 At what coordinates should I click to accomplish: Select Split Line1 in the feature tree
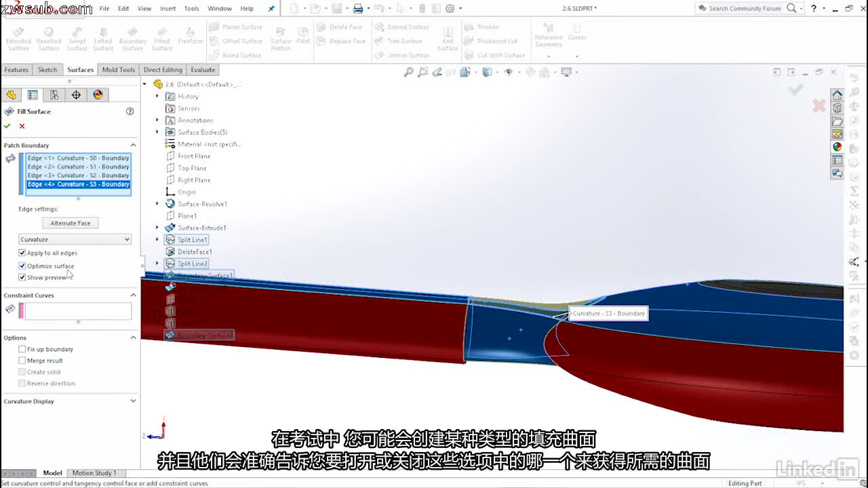[192, 239]
